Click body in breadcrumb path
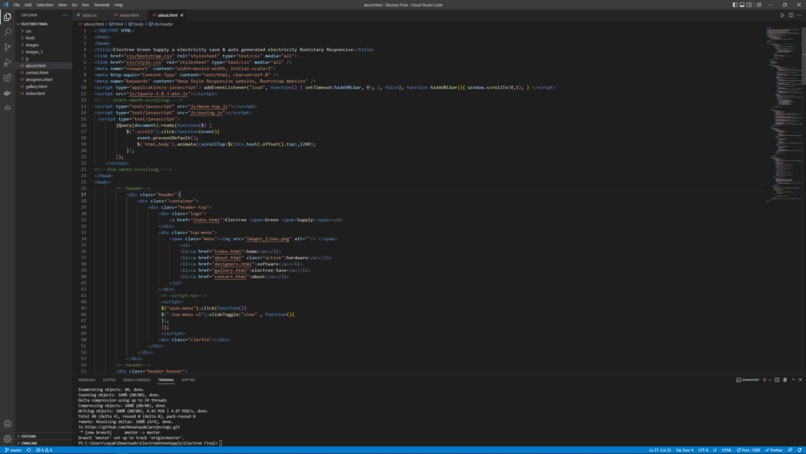Screen dimensions: 806x454 (136, 24)
